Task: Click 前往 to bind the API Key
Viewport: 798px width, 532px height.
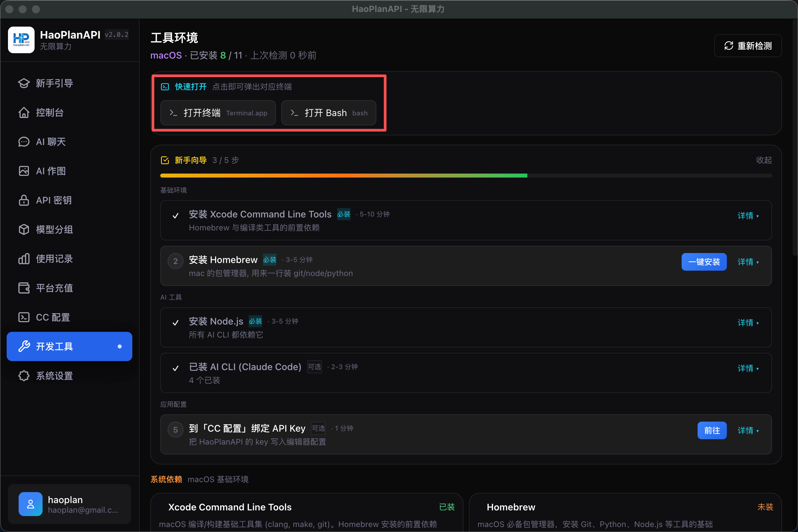Action: pyautogui.click(x=712, y=431)
